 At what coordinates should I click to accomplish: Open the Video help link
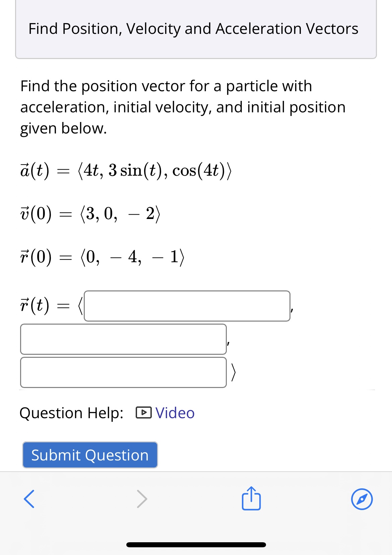click(x=175, y=413)
